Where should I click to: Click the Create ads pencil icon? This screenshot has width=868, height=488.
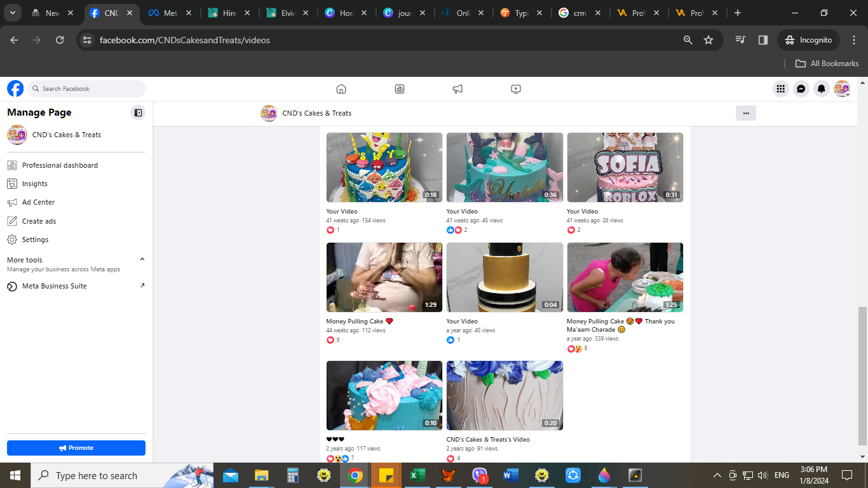[x=11, y=221]
